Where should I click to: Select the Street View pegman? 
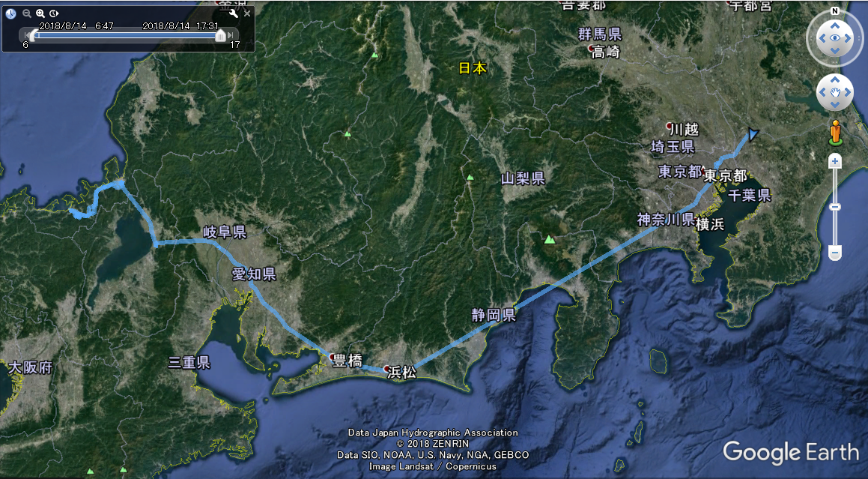[835, 133]
